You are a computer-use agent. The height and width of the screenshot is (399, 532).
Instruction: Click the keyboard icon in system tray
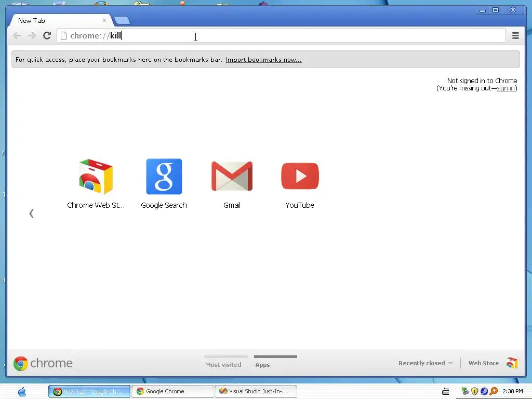(445, 392)
